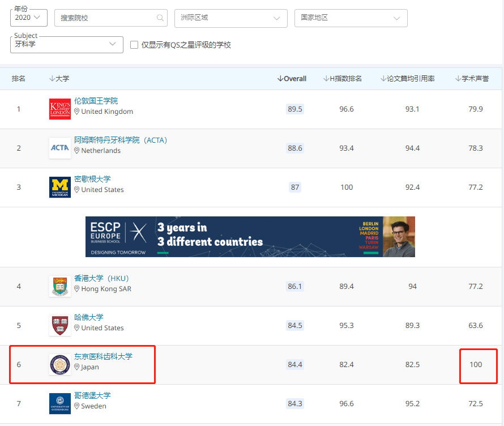Click the overall score 88.6
This screenshot has height=426, width=504.
(294, 148)
